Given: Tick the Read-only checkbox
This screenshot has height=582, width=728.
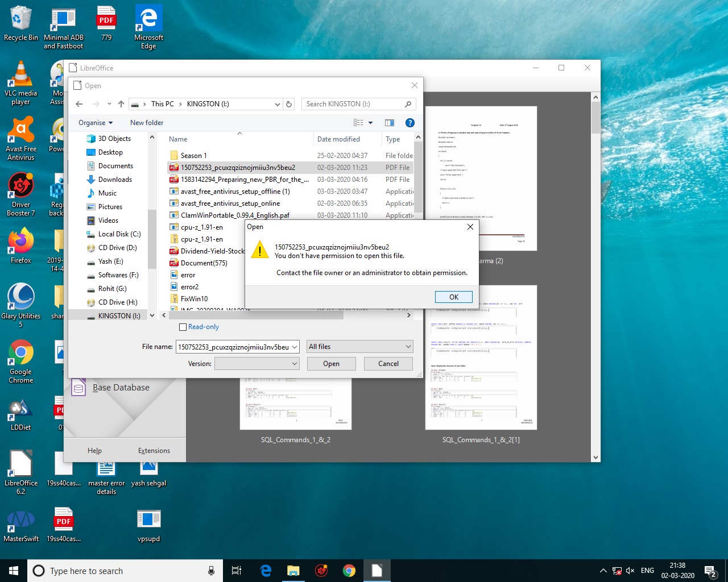Looking at the screenshot, I should coord(183,327).
